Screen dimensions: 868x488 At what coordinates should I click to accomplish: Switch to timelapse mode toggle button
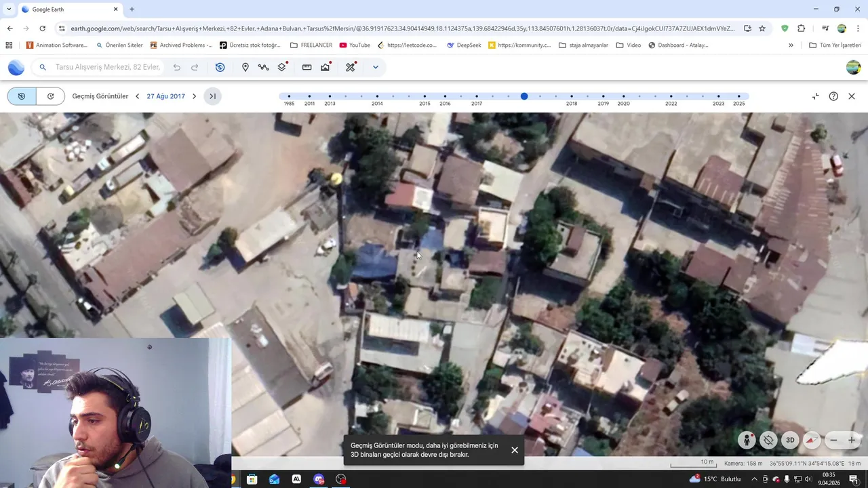50,96
